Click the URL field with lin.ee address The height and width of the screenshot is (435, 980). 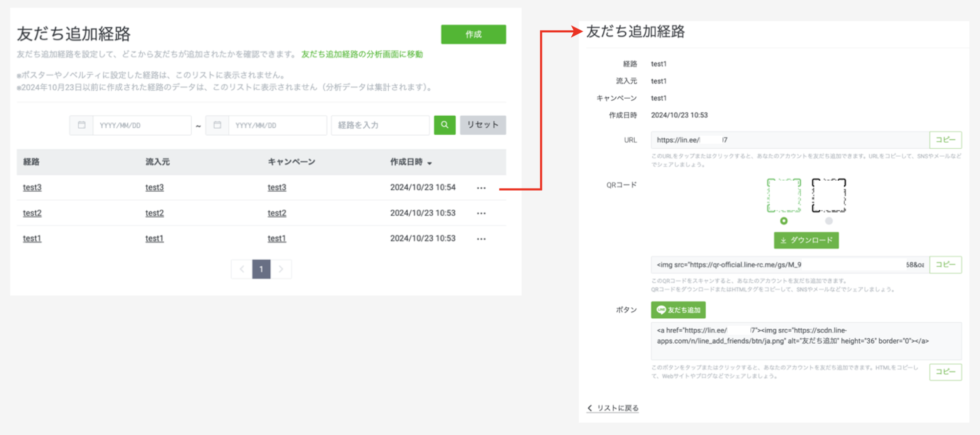click(x=790, y=140)
